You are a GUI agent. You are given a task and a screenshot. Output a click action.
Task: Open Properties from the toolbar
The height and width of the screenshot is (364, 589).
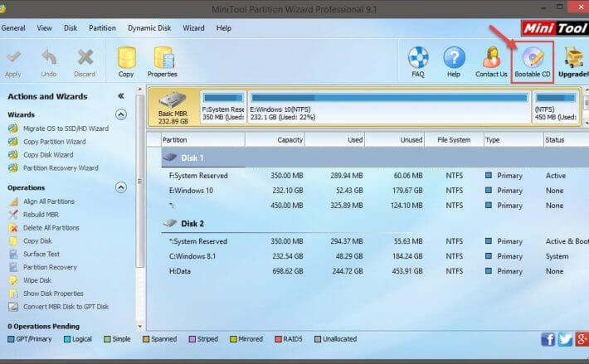click(163, 62)
